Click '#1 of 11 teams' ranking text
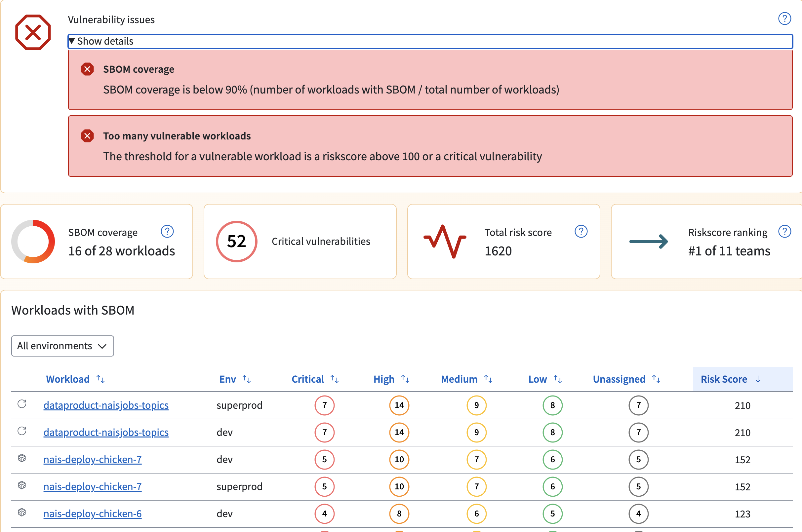The image size is (802, 532). click(729, 251)
